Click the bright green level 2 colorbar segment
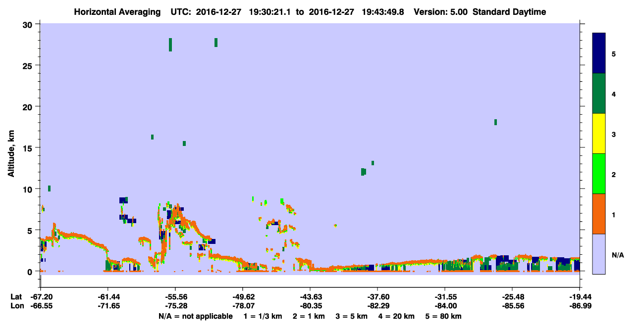 (599, 174)
